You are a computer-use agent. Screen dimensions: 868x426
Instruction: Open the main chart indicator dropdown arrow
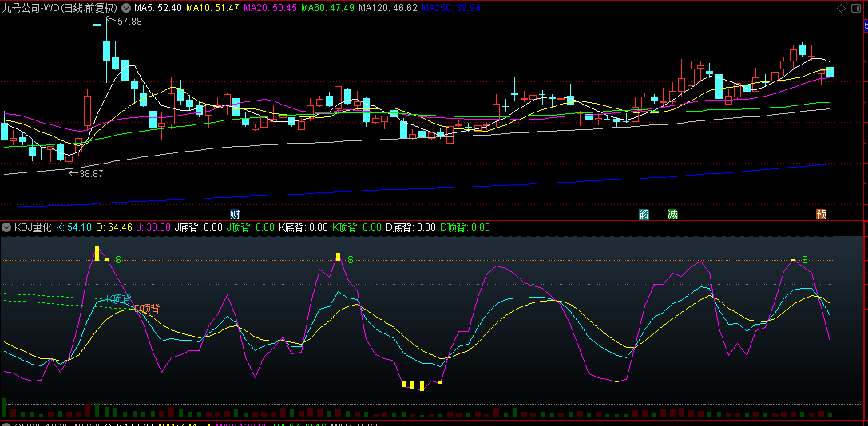pyautogui.click(x=125, y=8)
